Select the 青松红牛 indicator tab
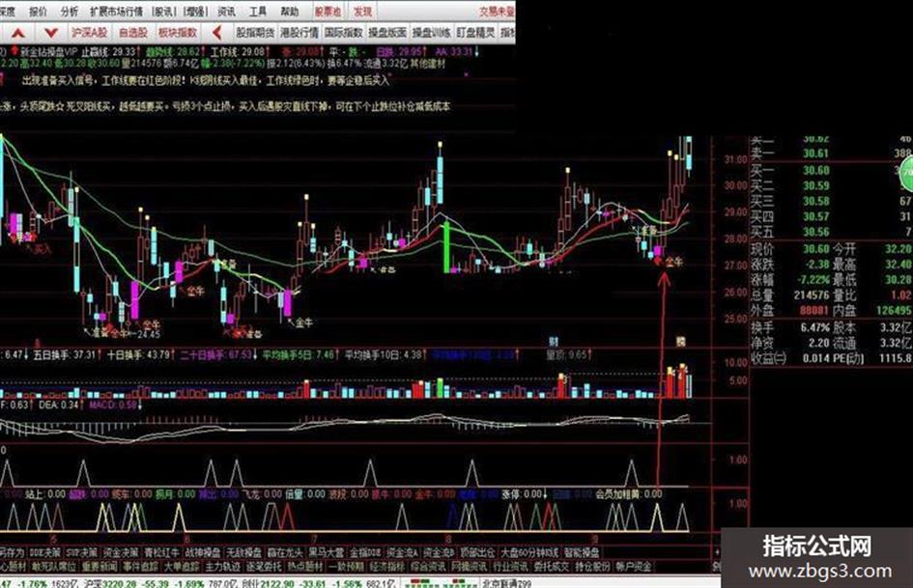Image resolution: width=913 pixels, height=588 pixels. (x=161, y=552)
